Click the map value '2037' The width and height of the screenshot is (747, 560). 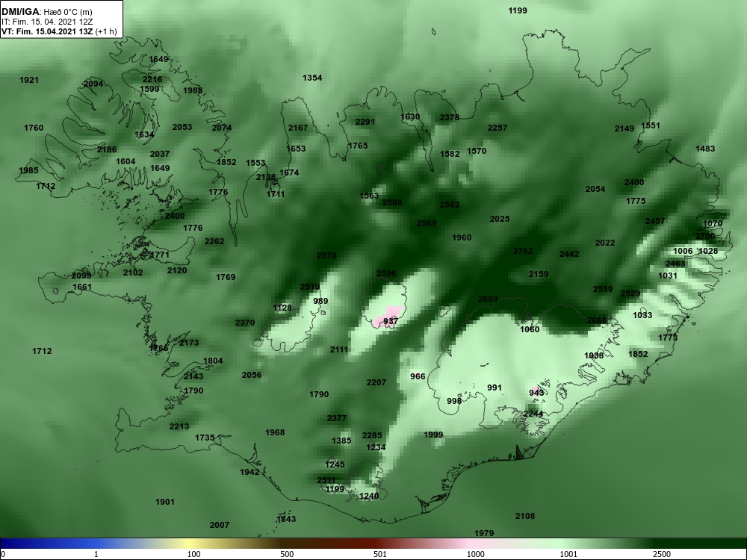tap(160, 155)
